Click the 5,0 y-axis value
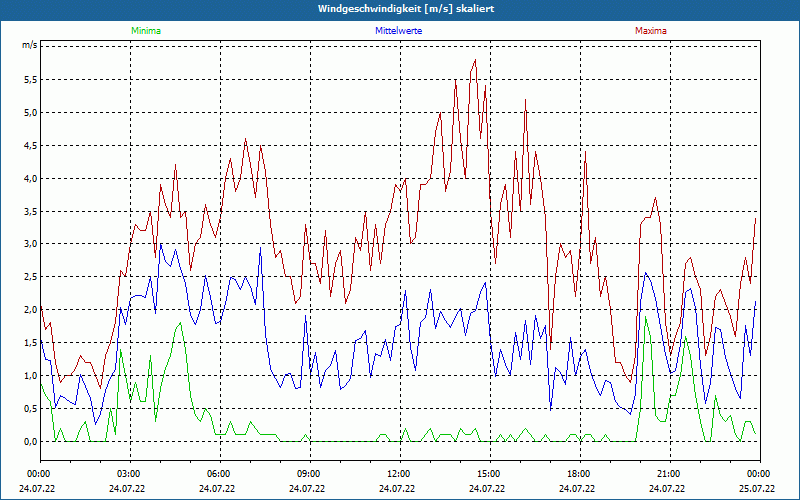 click(31, 113)
